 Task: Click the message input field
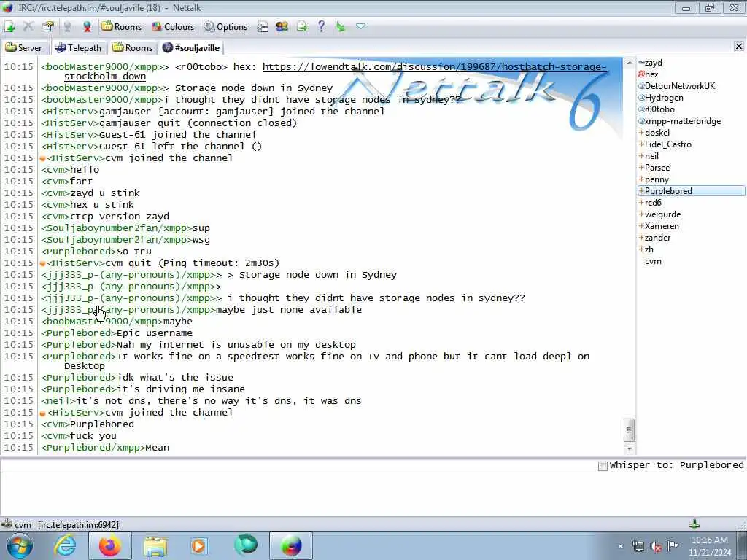[x=373, y=494]
